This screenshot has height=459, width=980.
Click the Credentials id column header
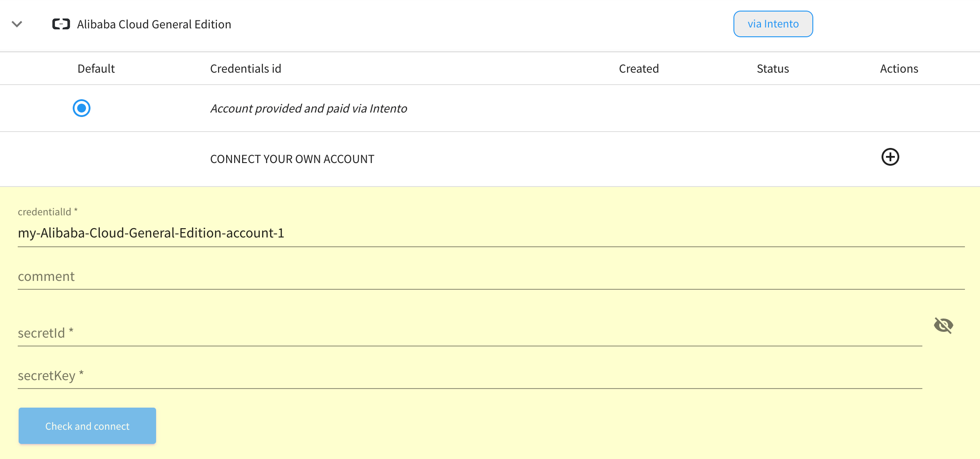click(x=246, y=69)
